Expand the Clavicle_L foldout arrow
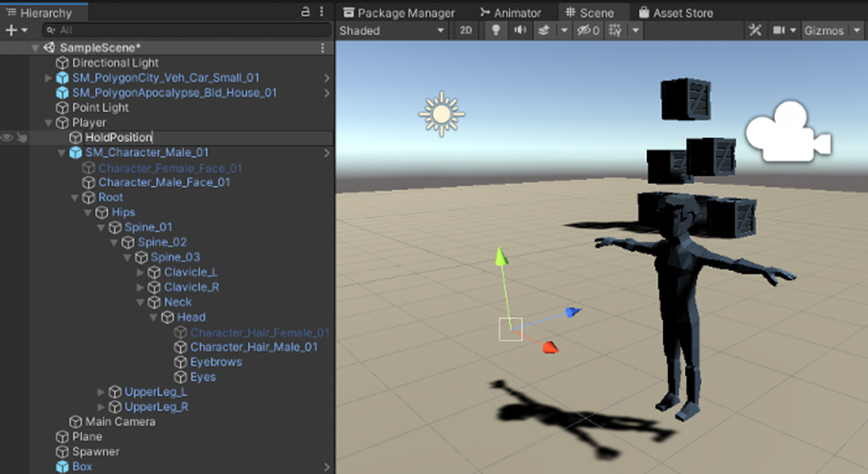868x474 pixels. pos(140,273)
